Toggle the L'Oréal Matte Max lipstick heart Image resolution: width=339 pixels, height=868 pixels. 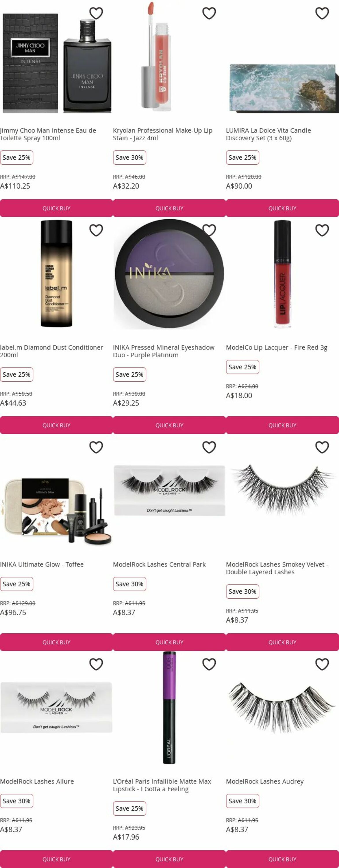click(209, 664)
